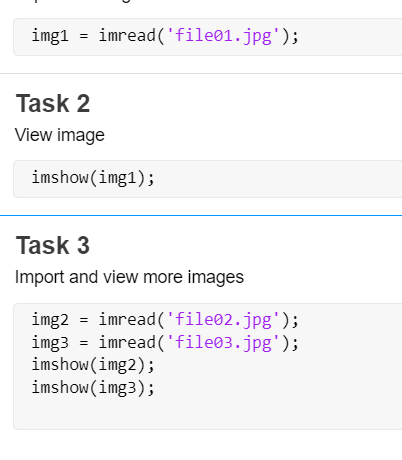Click the gray section divider above Task 2

click(x=201, y=73)
